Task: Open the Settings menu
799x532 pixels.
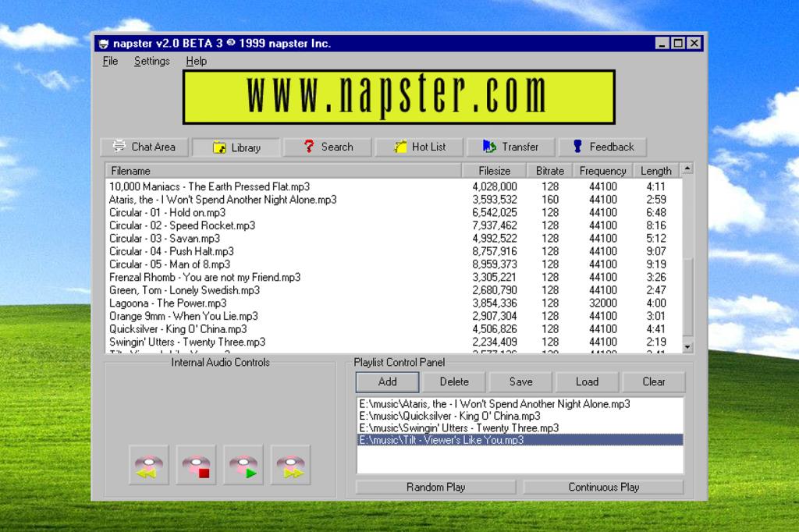Action: coord(152,61)
